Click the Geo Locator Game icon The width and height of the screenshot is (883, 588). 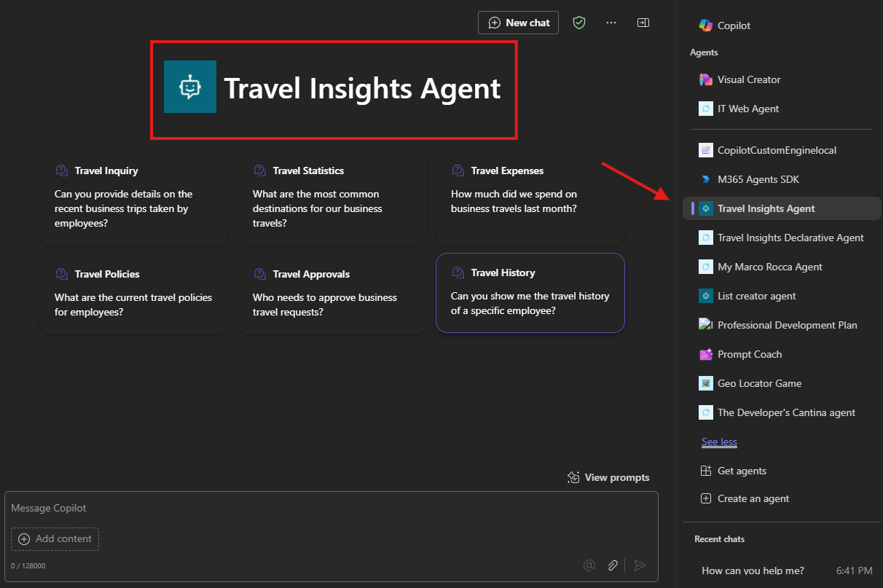(x=705, y=383)
